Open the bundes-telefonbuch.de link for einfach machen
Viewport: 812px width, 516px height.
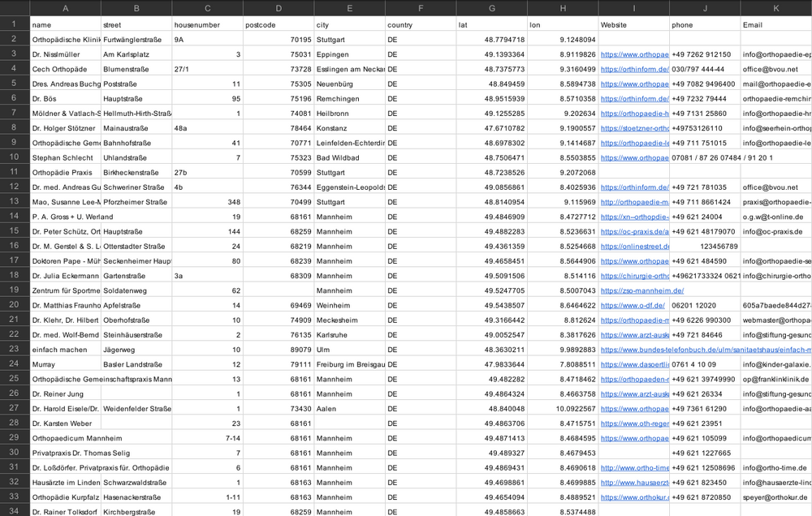tap(706, 350)
